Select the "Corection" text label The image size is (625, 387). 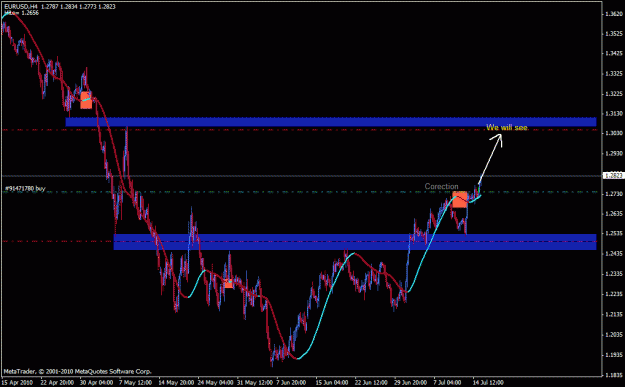coord(441,186)
